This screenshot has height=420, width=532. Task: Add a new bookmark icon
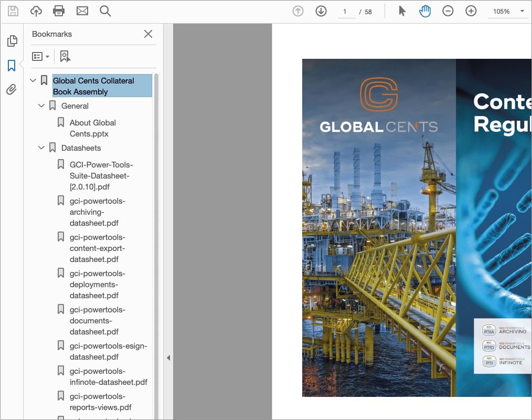tap(65, 56)
